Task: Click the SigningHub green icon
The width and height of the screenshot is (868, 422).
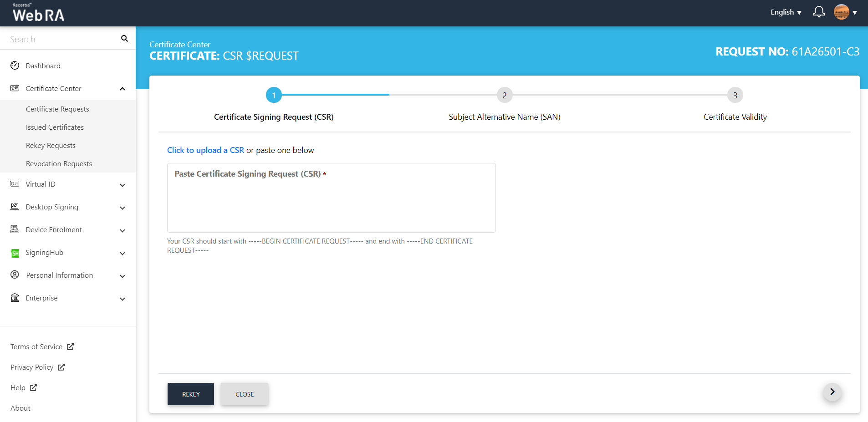Action: (15, 253)
